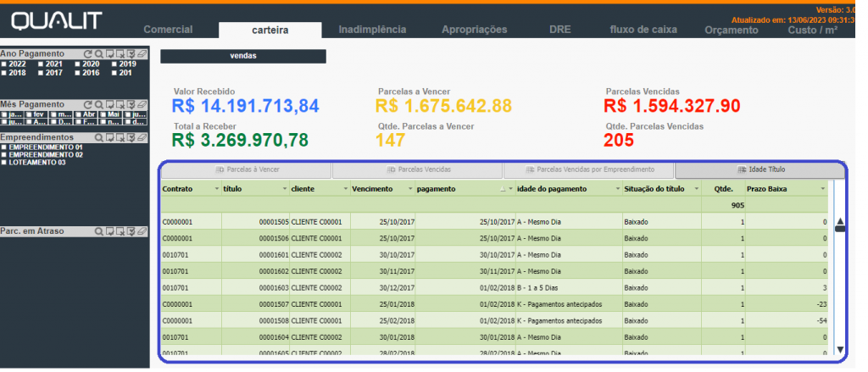Check the 2022 year checkbox
This screenshot has width=868, height=372.
click(x=4, y=64)
